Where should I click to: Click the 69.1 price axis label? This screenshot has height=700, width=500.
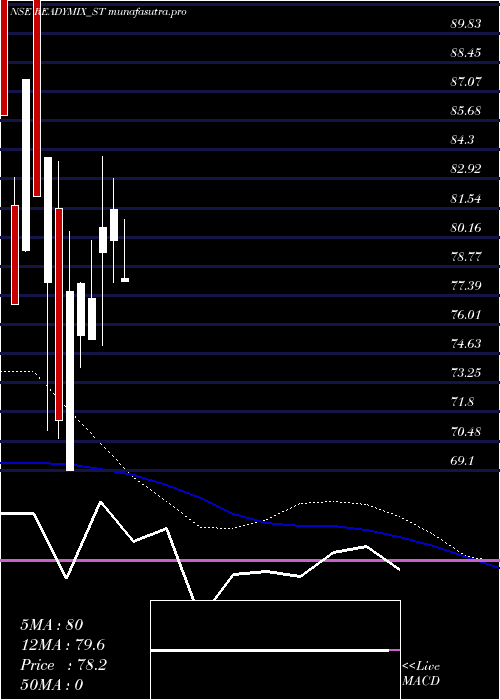coord(462,461)
